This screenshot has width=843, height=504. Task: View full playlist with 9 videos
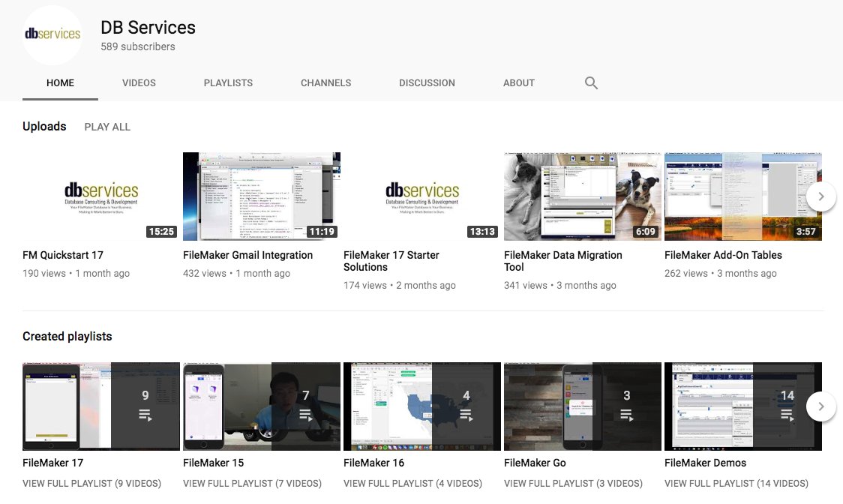tap(92, 484)
